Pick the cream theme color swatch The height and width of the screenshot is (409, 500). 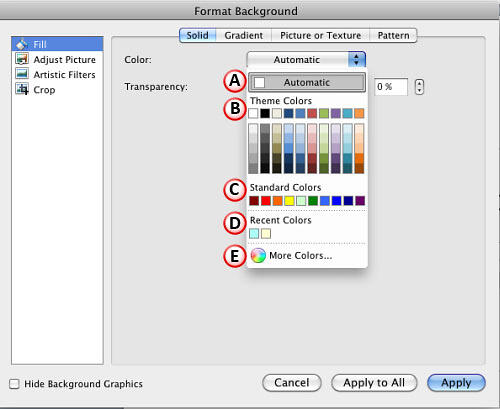pyautogui.click(x=277, y=113)
